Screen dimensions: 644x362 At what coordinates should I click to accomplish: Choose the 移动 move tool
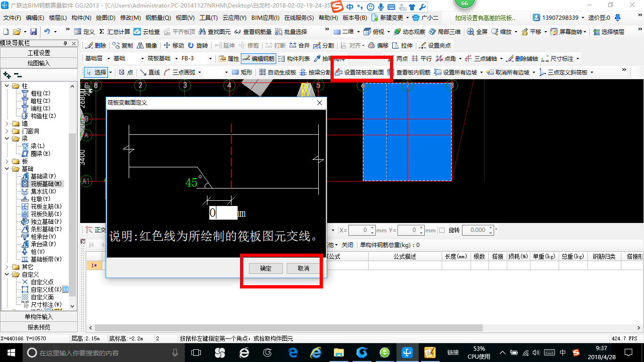[173, 46]
